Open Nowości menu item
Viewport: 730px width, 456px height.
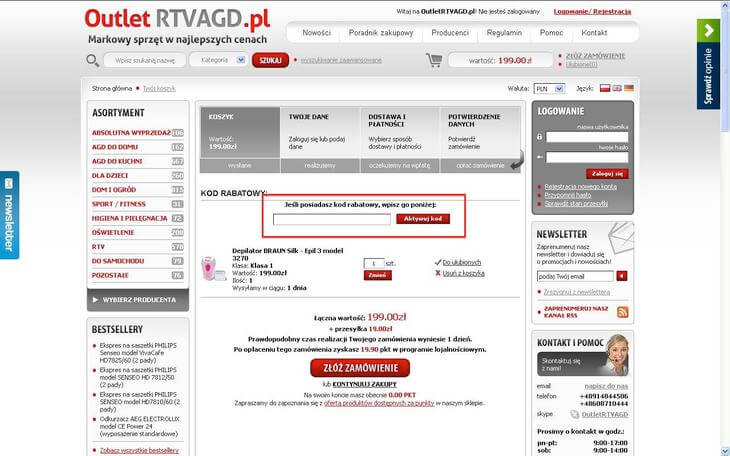tap(317, 33)
